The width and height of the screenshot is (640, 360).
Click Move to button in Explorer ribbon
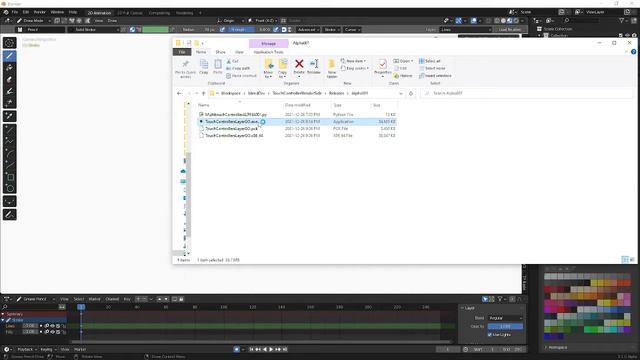pos(268,68)
